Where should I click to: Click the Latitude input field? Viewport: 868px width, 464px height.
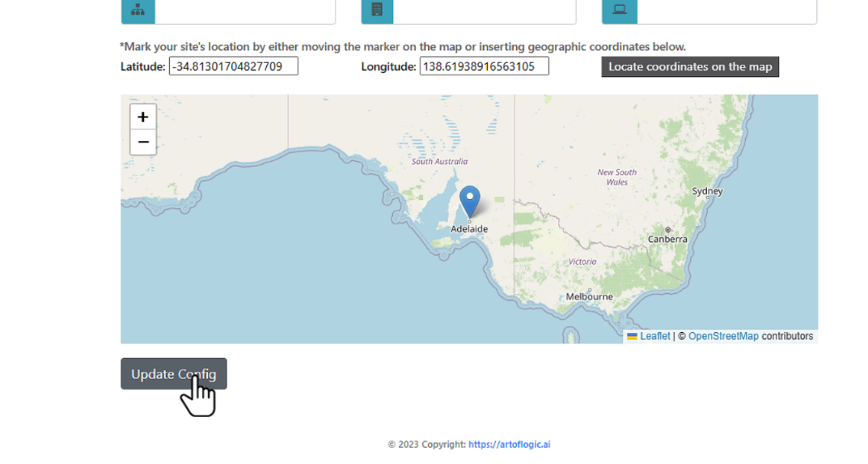pyautogui.click(x=233, y=66)
